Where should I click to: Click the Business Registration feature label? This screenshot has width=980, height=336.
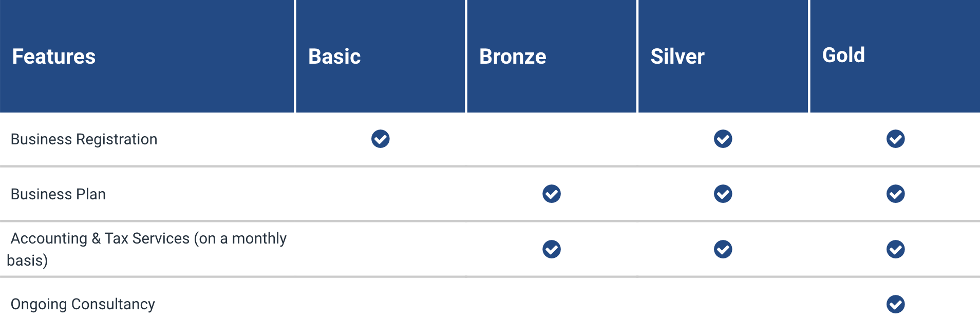click(x=84, y=139)
